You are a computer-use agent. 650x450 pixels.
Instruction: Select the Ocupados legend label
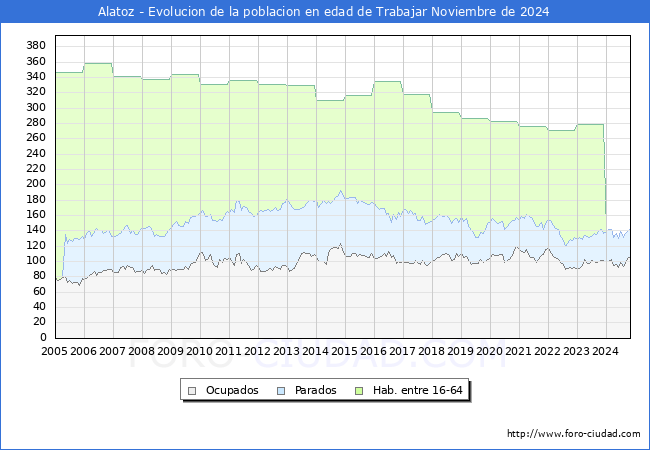tap(232, 390)
